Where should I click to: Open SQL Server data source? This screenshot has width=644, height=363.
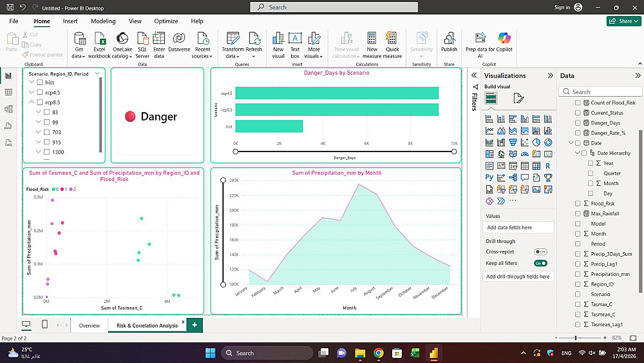[142, 39]
